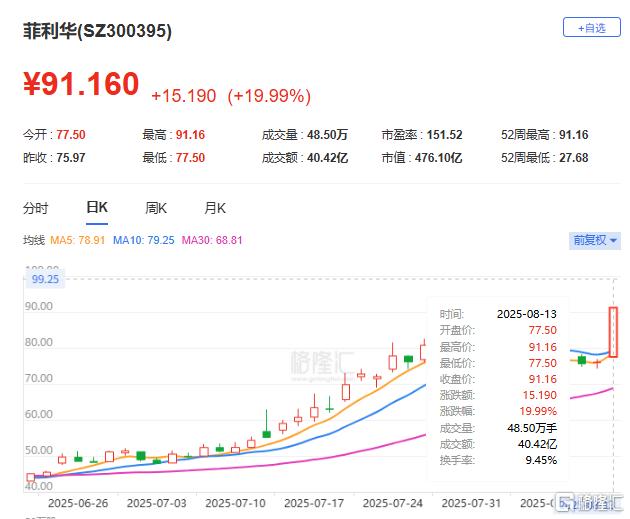Click the MA5: 78.91 indicator label
The image size is (630, 519).
(77, 240)
